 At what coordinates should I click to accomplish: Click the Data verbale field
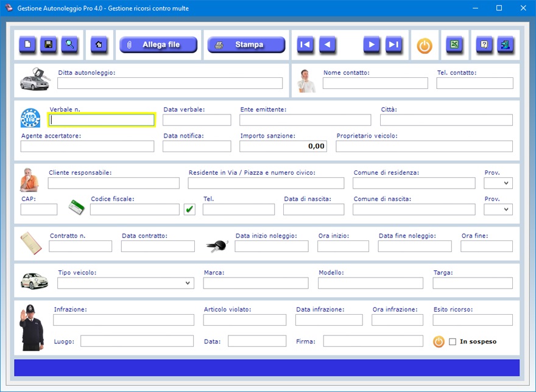(197, 120)
